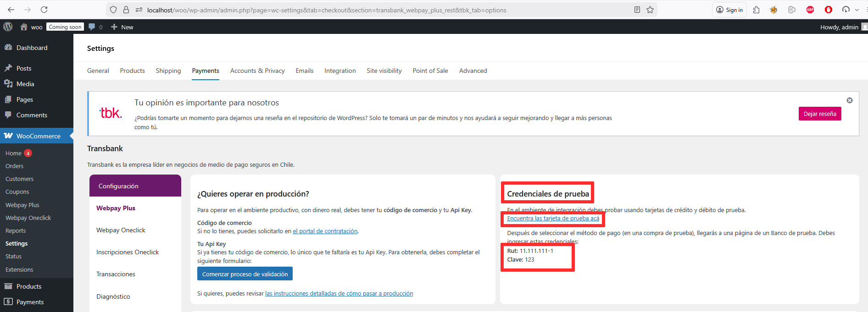Open Customers under WooCommerce
This screenshot has width=868, height=312.
[19, 179]
